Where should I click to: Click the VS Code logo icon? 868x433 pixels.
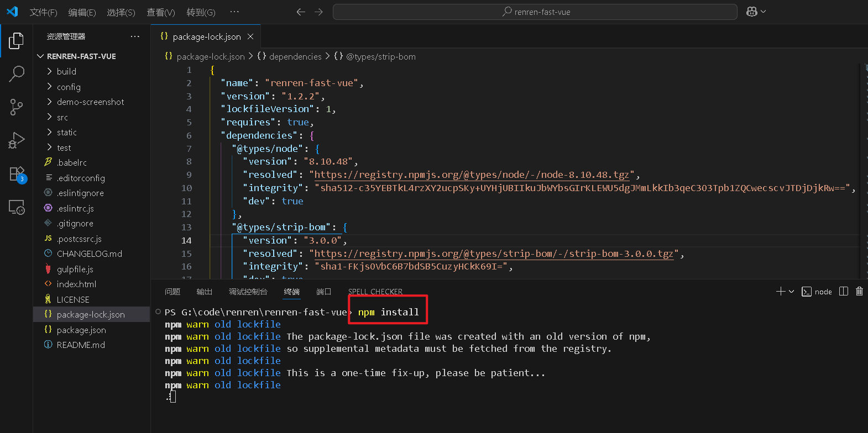pos(12,12)
